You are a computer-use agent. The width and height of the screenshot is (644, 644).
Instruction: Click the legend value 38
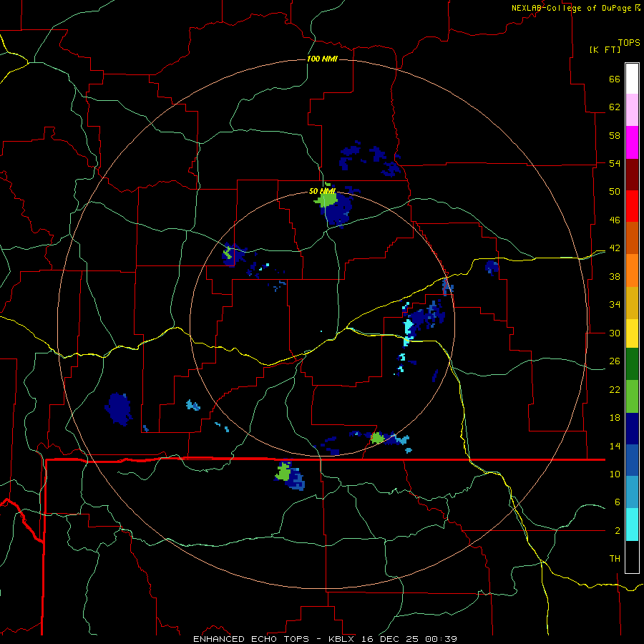point(615,276)
